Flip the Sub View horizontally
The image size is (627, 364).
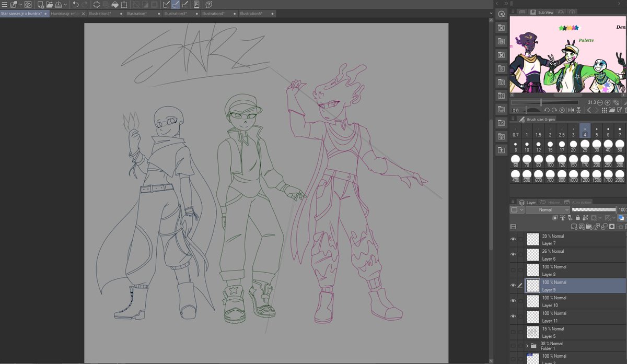click(x=571, y=110)
